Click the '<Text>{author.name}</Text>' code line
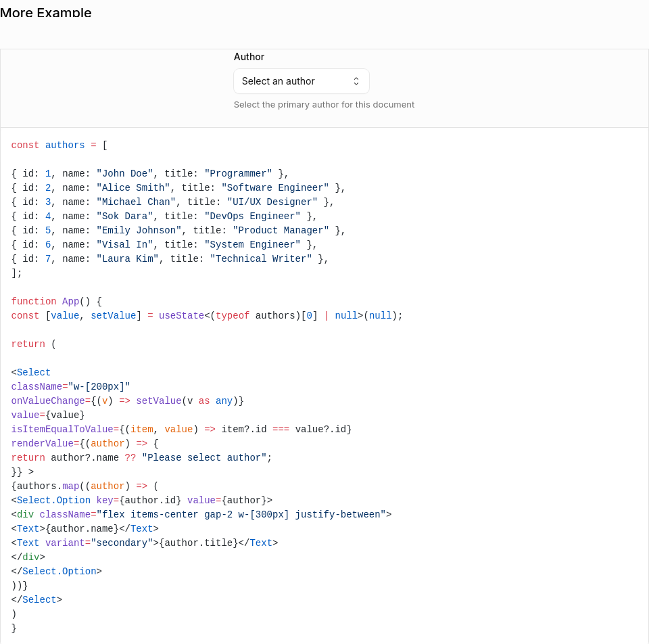Viewport: 649px width, 644px height. (x=85, y=529)
